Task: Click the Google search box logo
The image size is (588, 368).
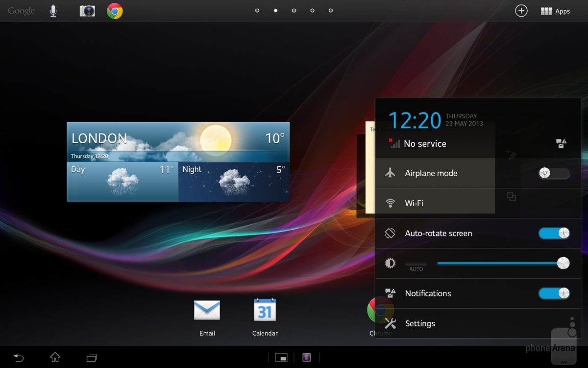Action: pyautogui.click(x=21, y=11)
